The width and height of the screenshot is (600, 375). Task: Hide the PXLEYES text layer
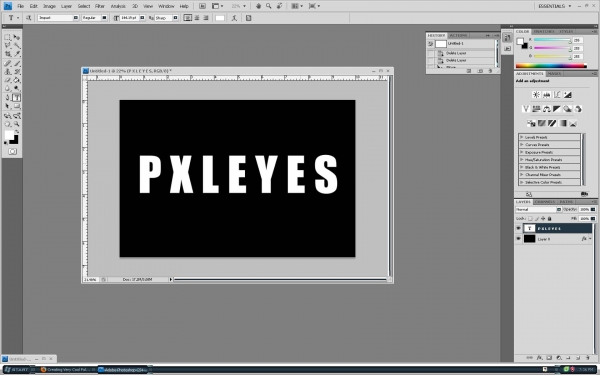click(x=518, y=228)
